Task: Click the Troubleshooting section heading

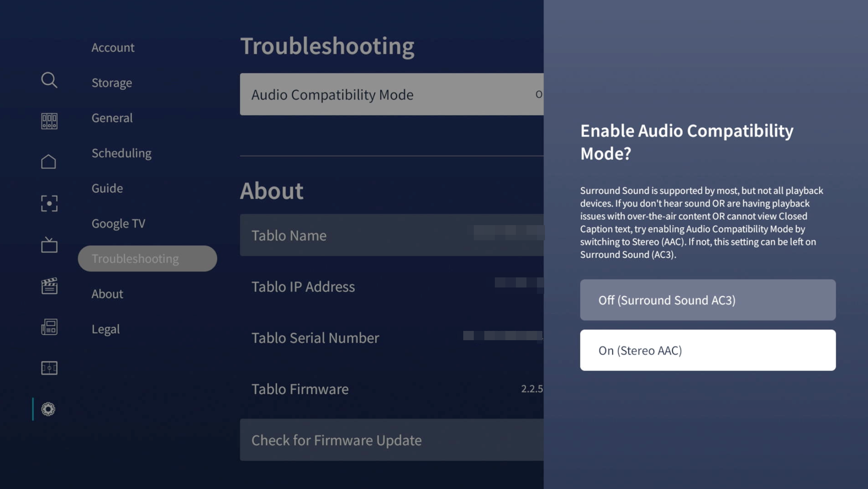Action: click(x=327, y=46)
